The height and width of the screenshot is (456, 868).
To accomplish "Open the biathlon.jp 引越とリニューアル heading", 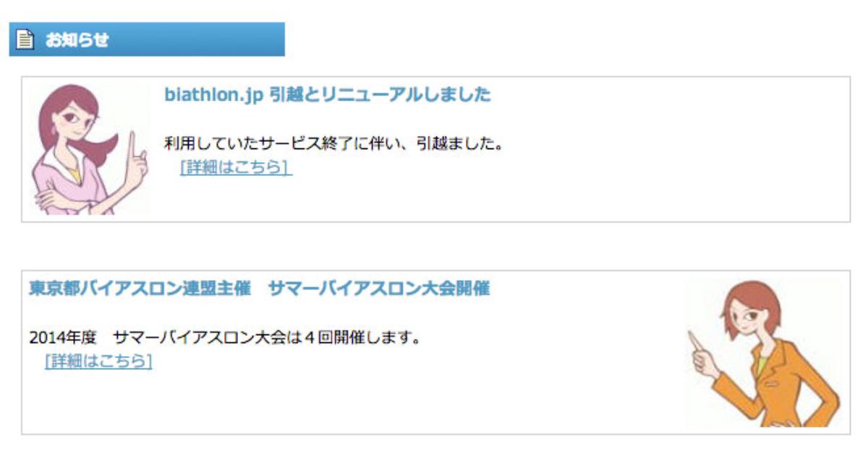I will [327, 95].
